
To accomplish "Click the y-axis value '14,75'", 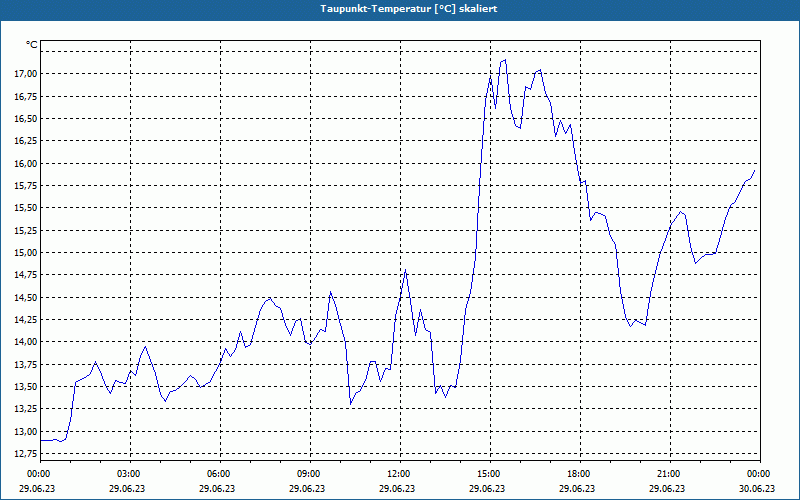I will [x=25, y=275].
